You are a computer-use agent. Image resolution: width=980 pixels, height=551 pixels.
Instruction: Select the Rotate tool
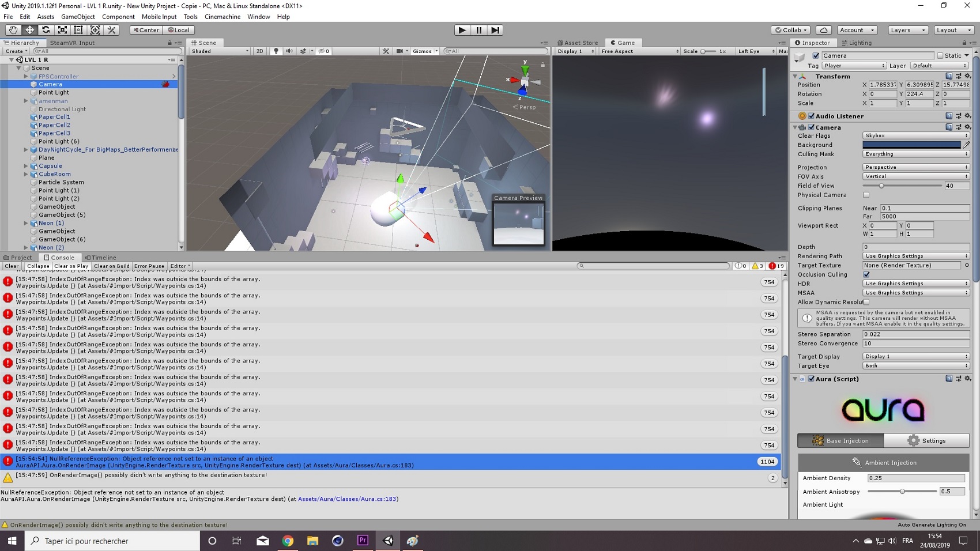[x=46, y=30]
